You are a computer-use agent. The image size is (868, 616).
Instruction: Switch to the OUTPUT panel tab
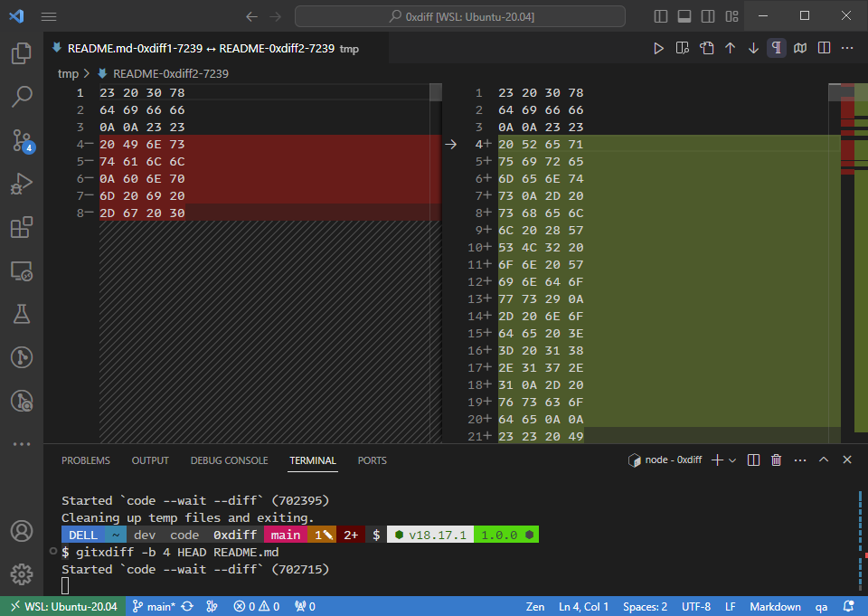tap(150, 460)
